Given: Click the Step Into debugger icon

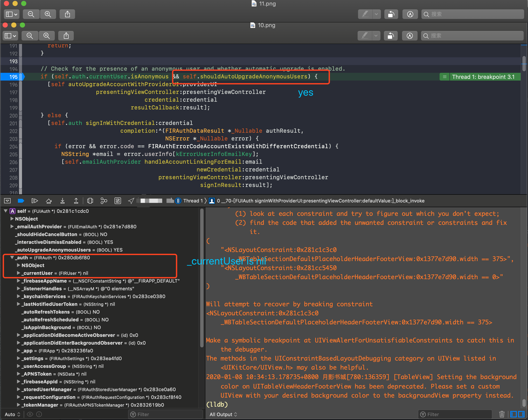Looking at the screenshot, I should 63,201.
